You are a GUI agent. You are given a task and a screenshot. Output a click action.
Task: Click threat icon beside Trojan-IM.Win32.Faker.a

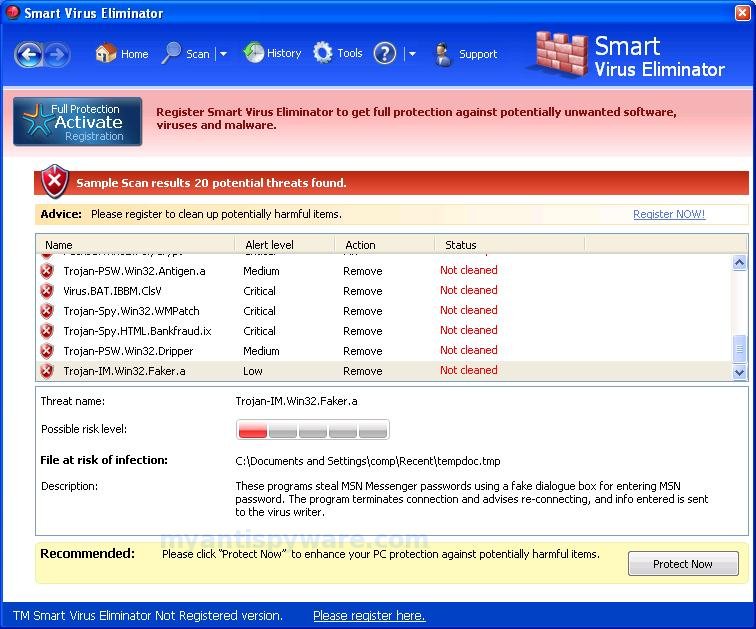pos(47,371)
